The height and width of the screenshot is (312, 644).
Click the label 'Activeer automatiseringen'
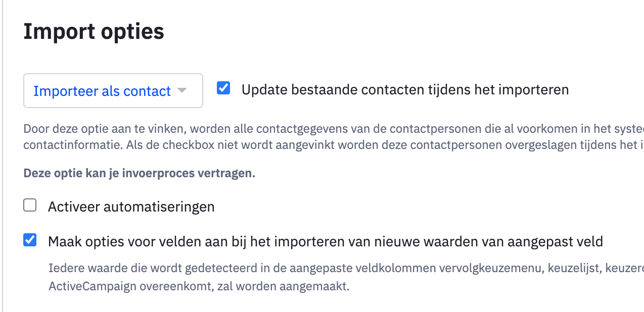pos(131,206)
